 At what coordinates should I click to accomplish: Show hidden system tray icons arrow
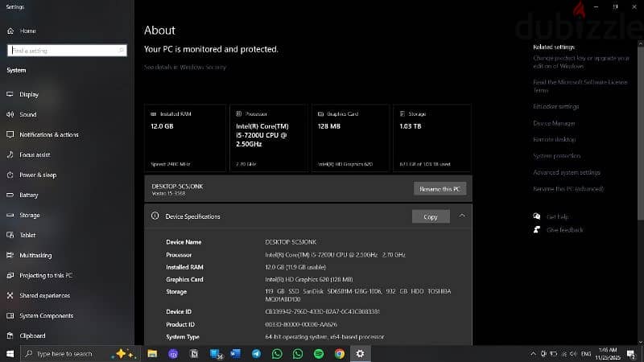coord(533,354)
